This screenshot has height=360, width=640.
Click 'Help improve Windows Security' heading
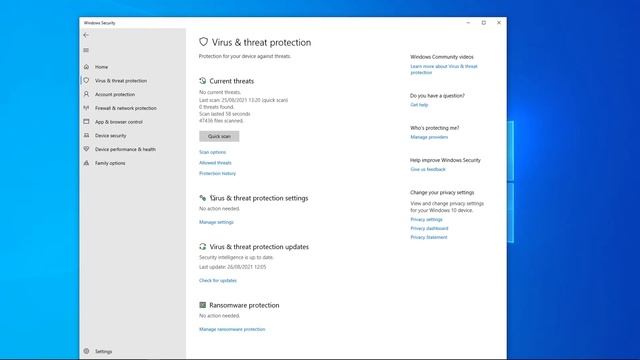pyautogui.click(x=445, y=160)
